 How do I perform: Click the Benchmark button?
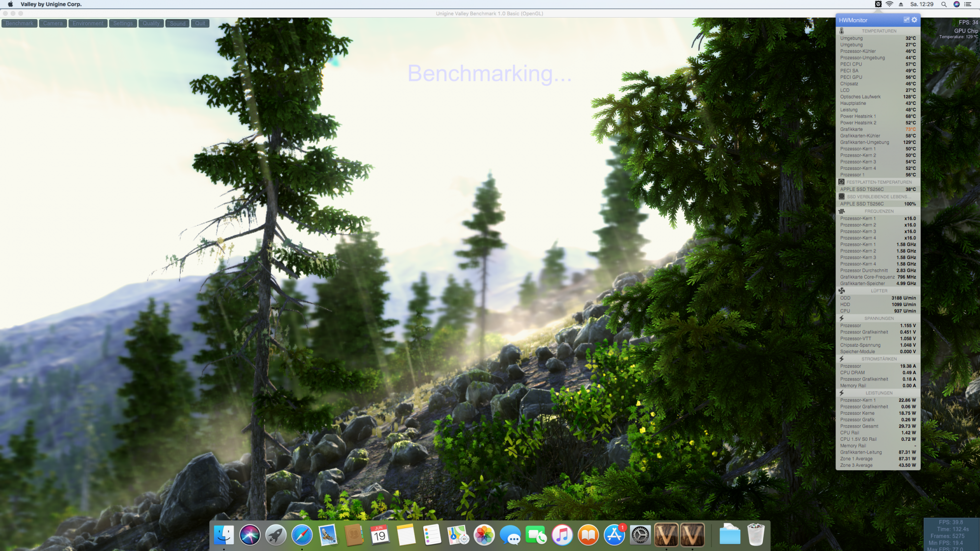pyautogui.click(x=20, y=24)
